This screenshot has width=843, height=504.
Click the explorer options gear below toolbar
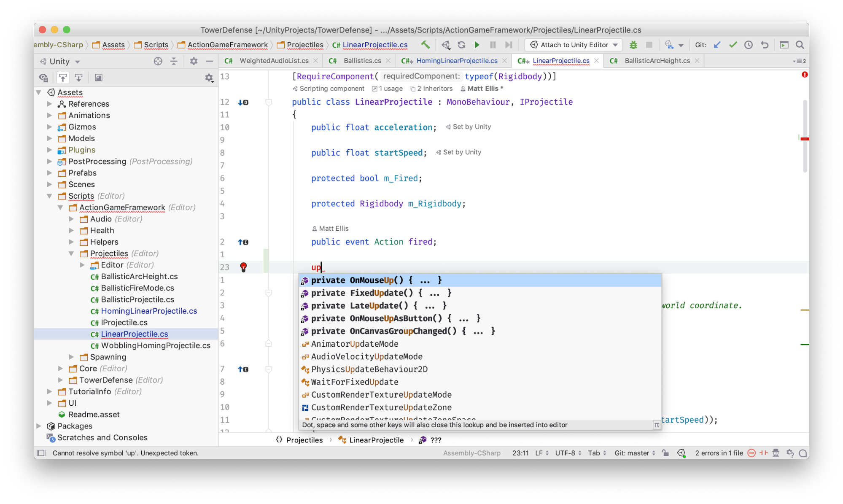(x=209, y=78)
